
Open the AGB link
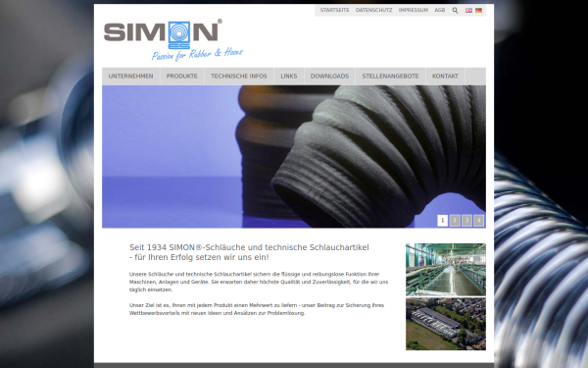(x=440, y=10)
